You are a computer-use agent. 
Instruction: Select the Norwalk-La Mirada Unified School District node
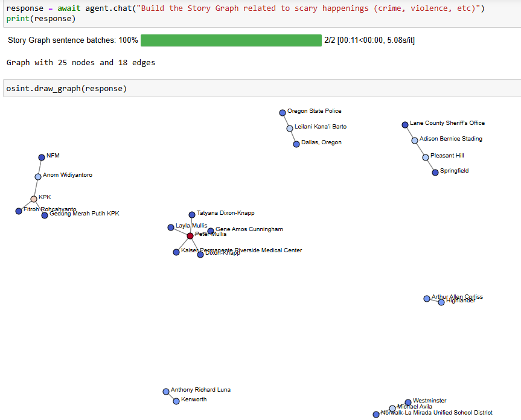point(376,415)
